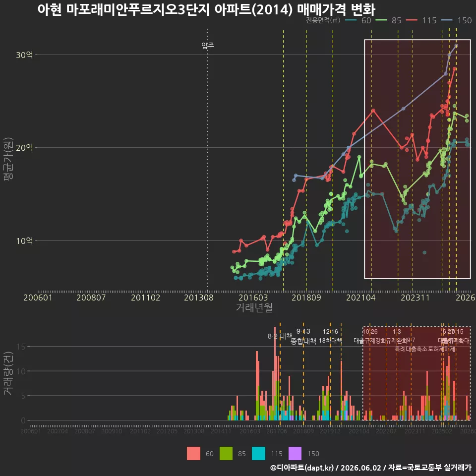Click the highest 150㎡ data point above 30억
The image size is (476, 476).
[456, 46]
